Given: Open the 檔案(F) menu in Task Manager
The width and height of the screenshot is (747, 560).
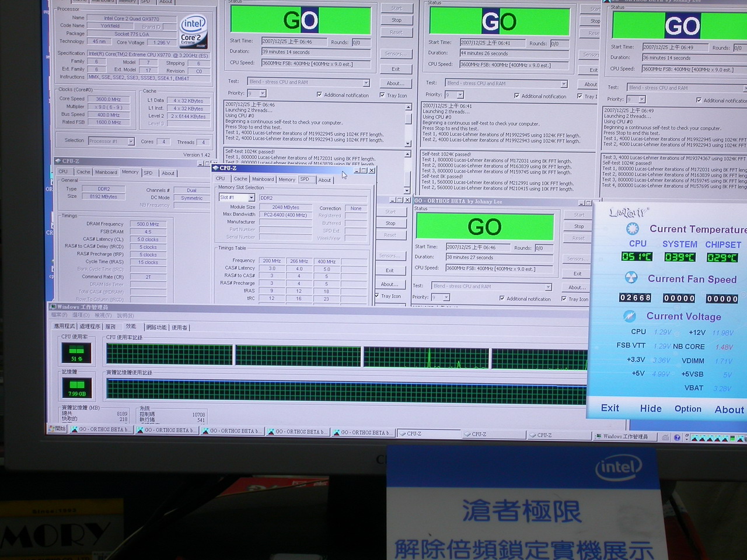Looking at the screenshot, I should 60,316.
